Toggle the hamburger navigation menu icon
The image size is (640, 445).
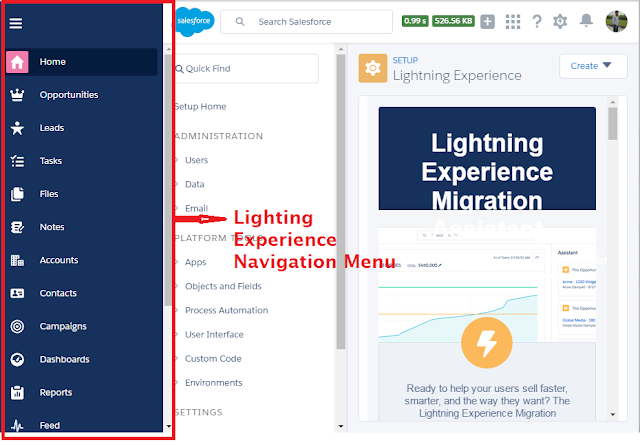pyautogui.click(x=16, y=23)
